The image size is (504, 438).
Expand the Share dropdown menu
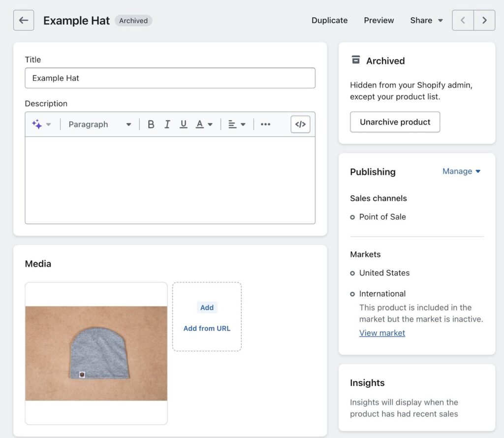[x=426, y=20]
